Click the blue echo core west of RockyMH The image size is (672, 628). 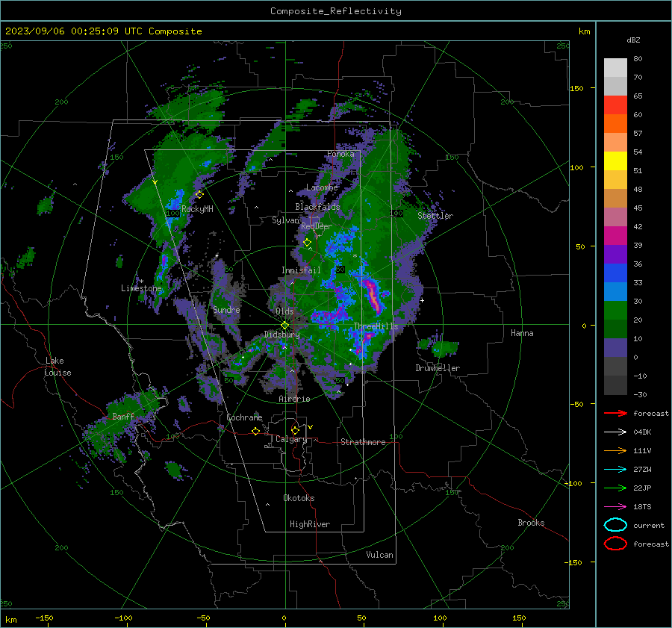(x=175, y=202)
